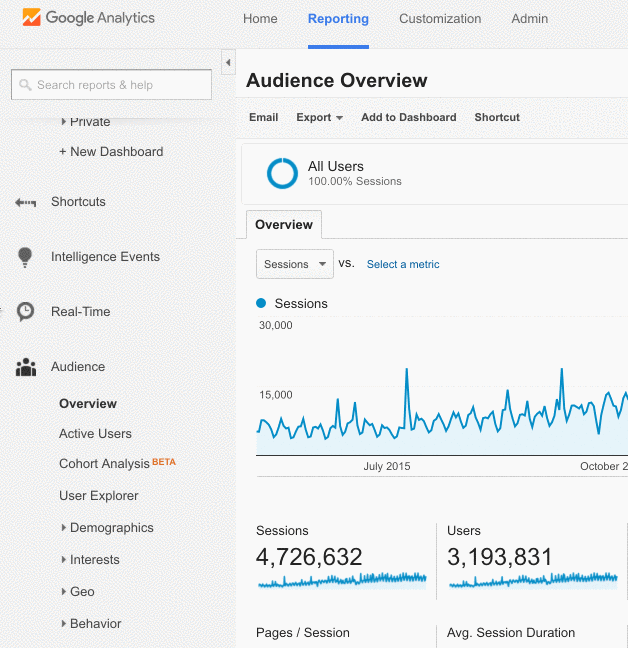Open the Active Users report
Viewport: 628px width, 648px height.
click(x=95, y=434)
